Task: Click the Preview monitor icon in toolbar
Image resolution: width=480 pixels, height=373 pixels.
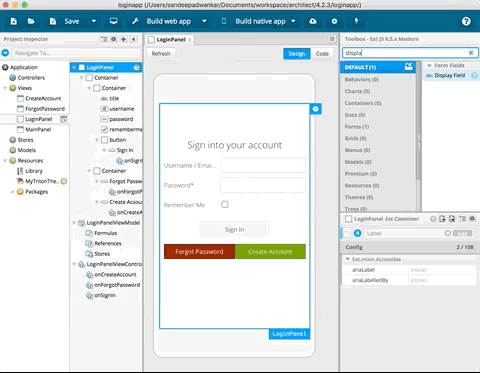Action: pyautogui.click(x=114, y=21)
